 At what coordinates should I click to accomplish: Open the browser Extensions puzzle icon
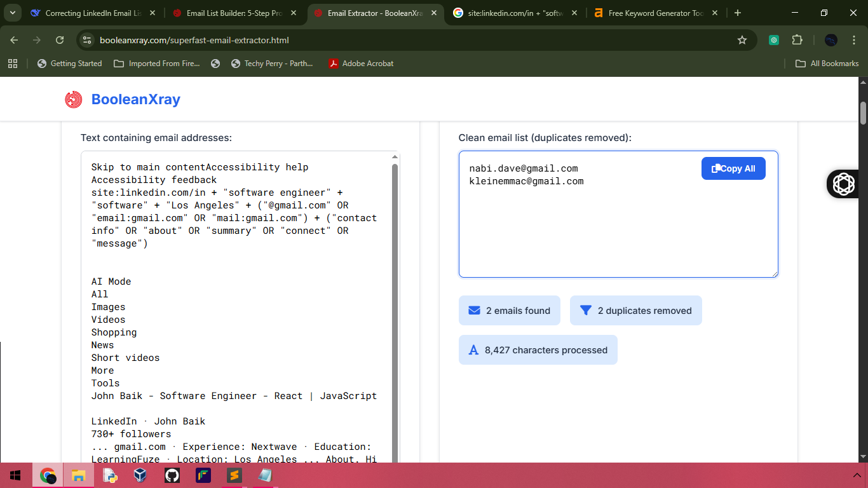pos(797,40)
